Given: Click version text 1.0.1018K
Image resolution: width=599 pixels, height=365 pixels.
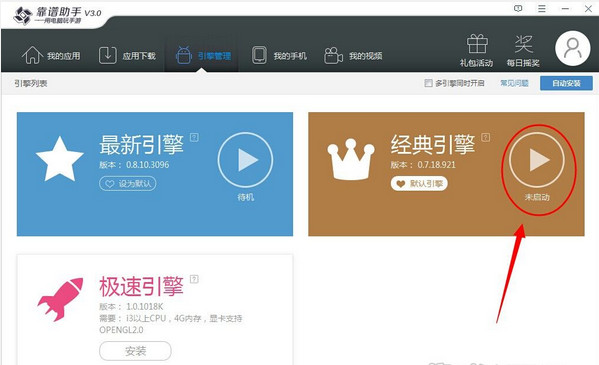Looking at the screenshot, I should (145, 307).
